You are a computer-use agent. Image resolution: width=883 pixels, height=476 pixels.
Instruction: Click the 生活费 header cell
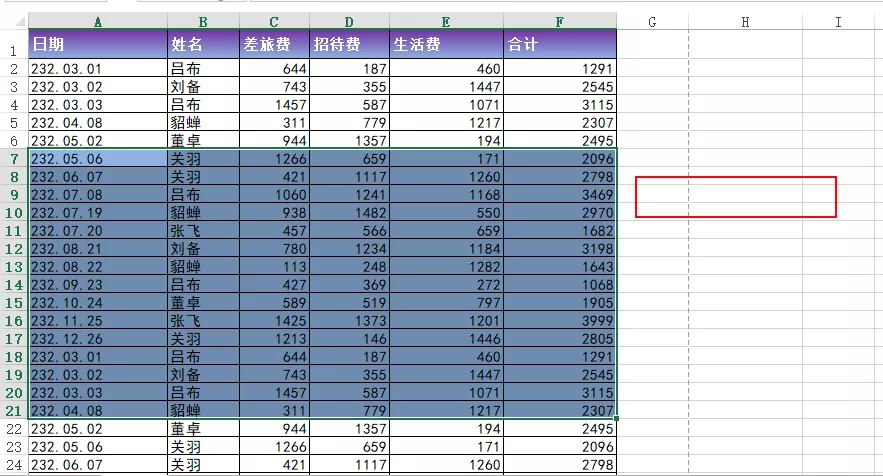tap(446, 44)
